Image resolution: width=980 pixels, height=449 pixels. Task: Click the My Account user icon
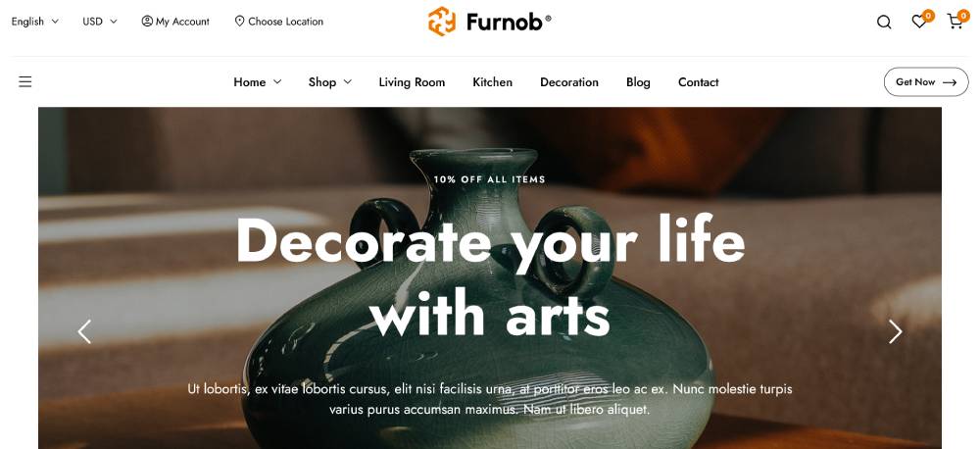(x=147, y=22)
